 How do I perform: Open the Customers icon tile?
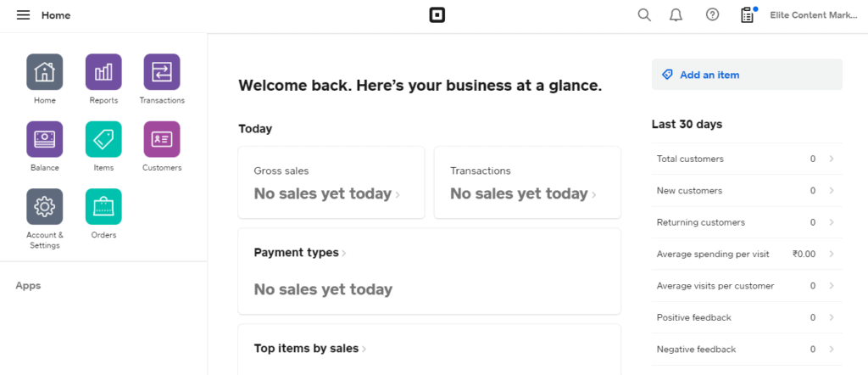click(161, 139)
